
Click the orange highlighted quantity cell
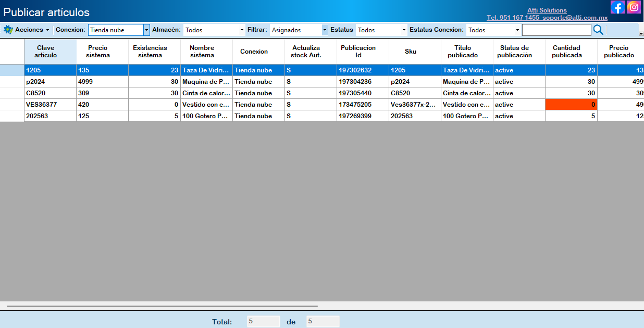click(x=571, y=105)
